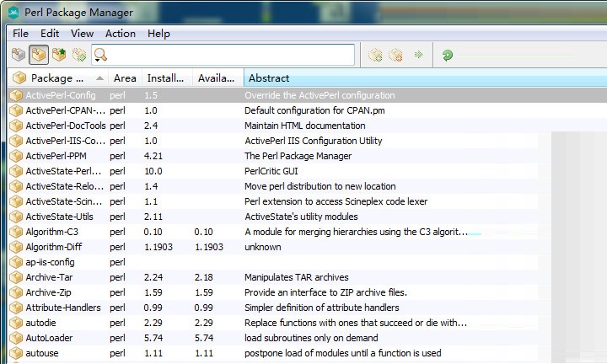The height and width of the screenshot is (364, 607).
Task: Select ActivePerl-DocTools package icon
Action: 16,126
